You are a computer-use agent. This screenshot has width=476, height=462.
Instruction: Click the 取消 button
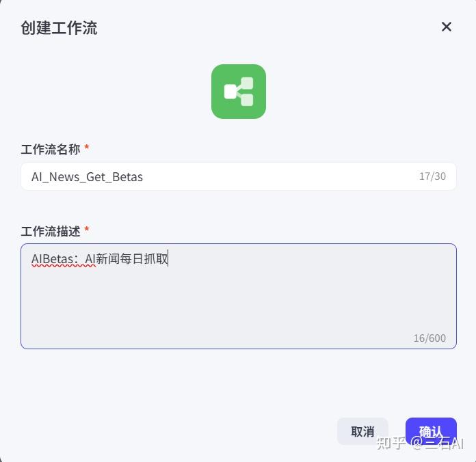(x=362, y=431)
